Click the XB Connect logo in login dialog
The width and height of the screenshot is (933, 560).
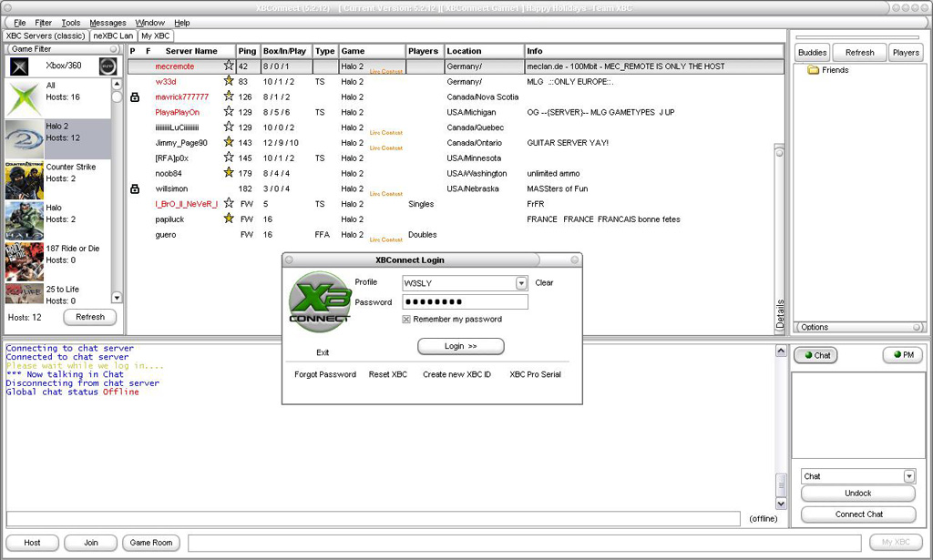(320, 301)
